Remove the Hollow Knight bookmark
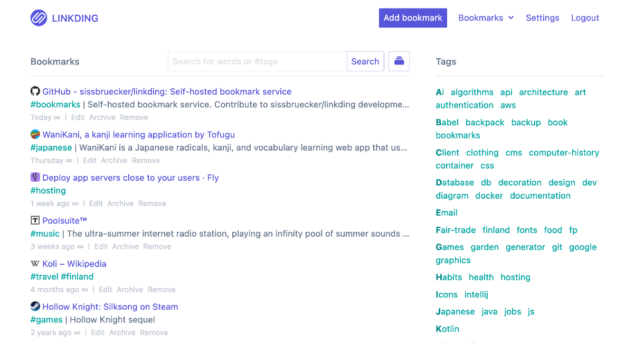 pyautogui.click(x=154, y=332)
